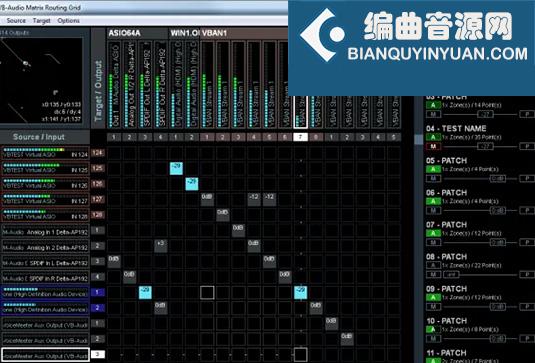Mute 09 - PATCH with M button
This screenshot has height=363, width=535.
(x=433, y=307)
